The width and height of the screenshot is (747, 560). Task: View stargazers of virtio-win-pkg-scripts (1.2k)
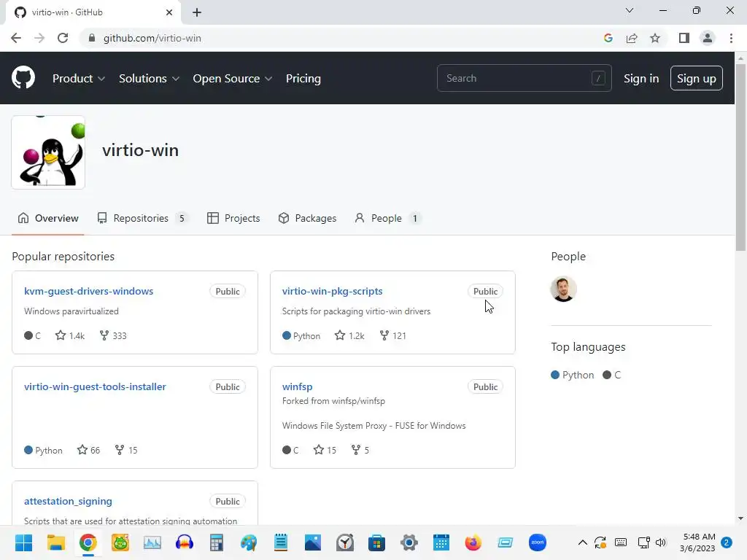point(349,335)
